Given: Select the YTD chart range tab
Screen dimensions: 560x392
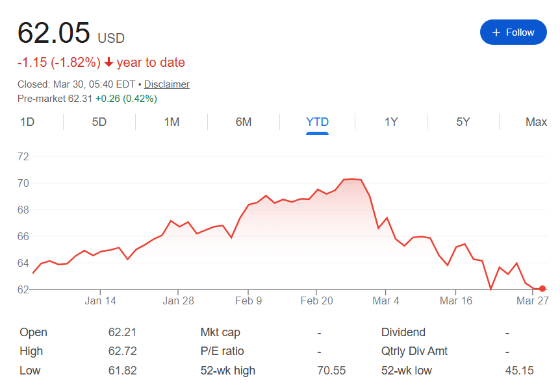Looking at the screenshot, I should click(x=317, y=121).
